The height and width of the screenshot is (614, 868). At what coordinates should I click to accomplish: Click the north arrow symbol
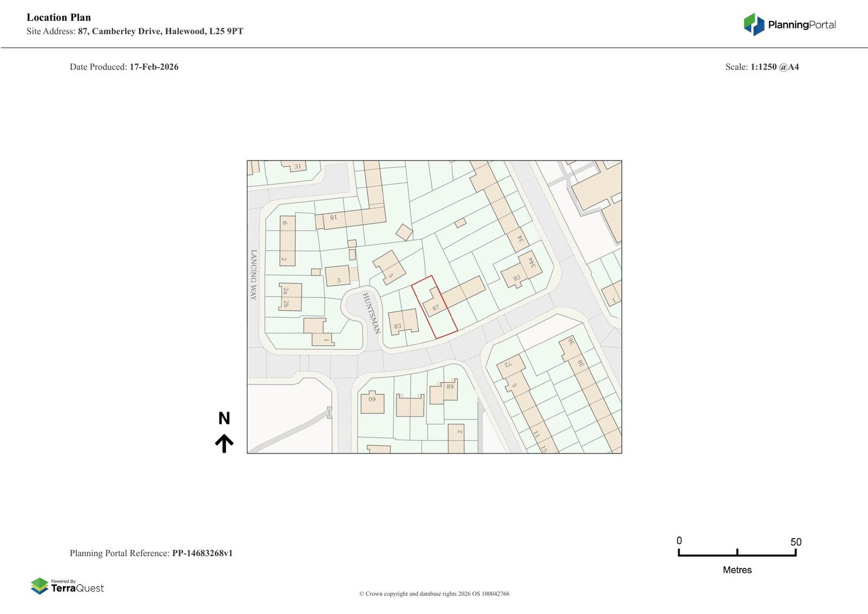[x=224, y=443]
